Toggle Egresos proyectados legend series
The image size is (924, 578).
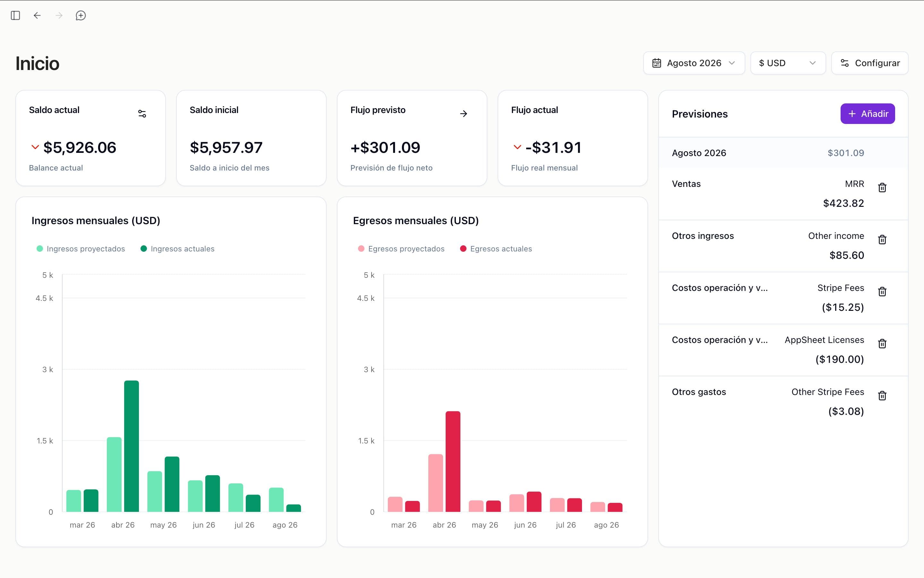401,249
